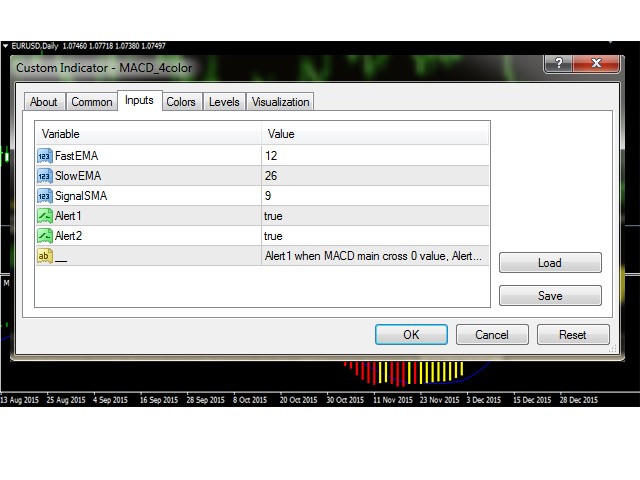Click the help question mark button

click(558, 63)
